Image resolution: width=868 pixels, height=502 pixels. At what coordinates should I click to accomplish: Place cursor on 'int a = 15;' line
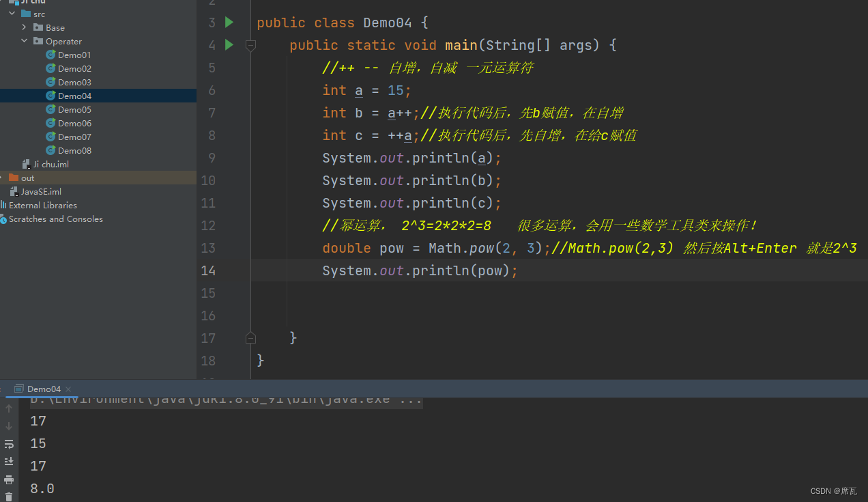(367, 90)
